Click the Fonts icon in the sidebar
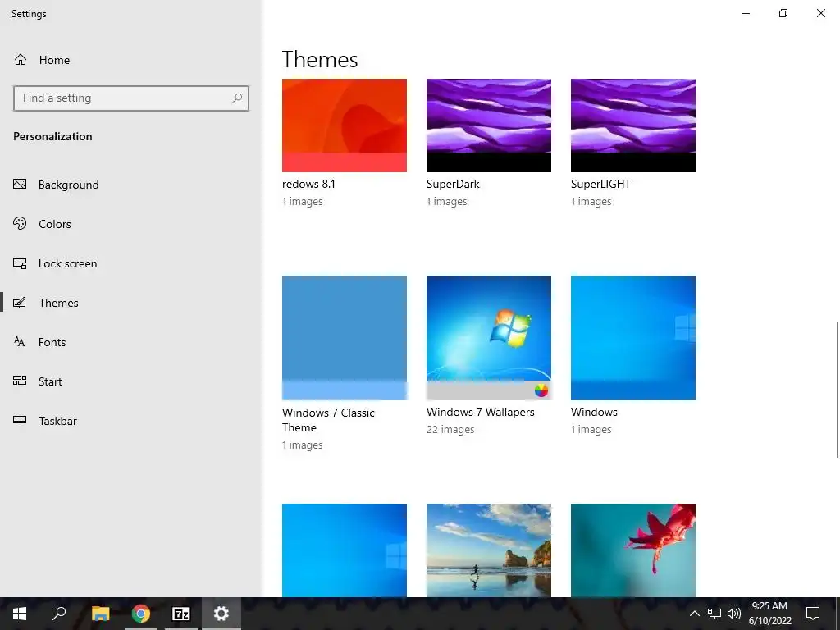840x630 pixels. tap(20, 342)
